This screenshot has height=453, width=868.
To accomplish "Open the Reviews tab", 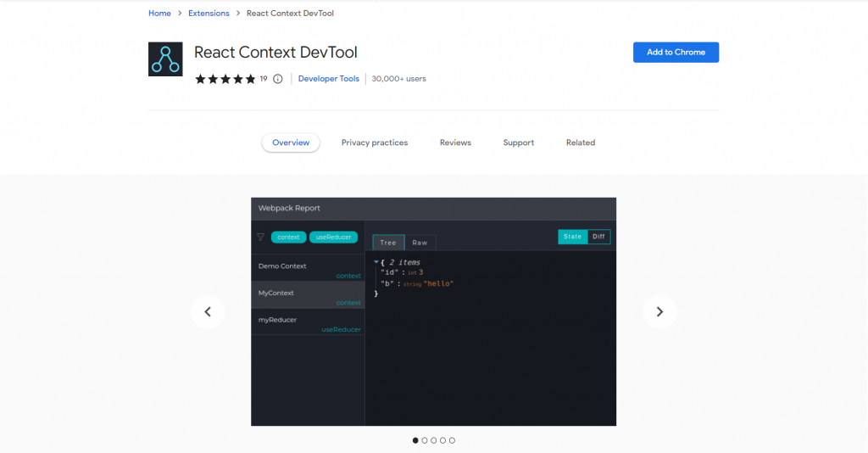I will (455, 143).
